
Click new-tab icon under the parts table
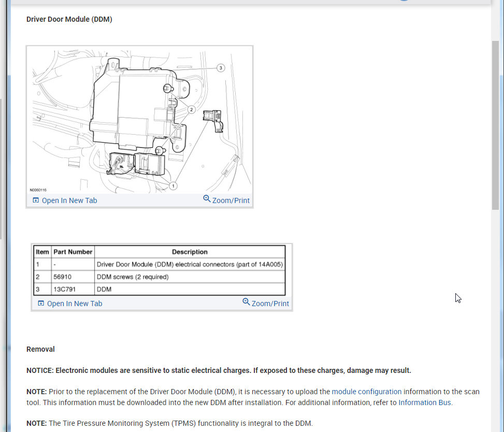[x=41, y=304]
